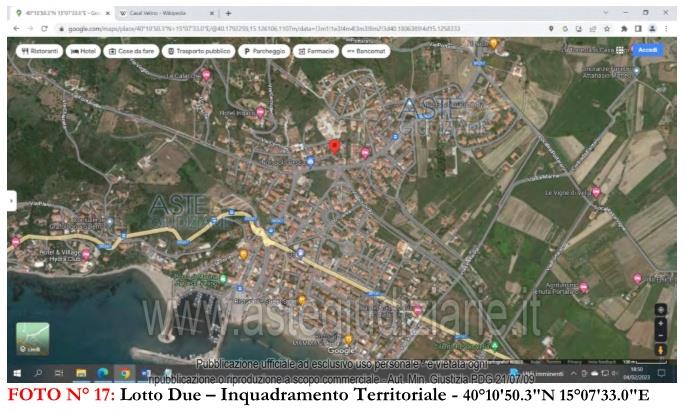Select the Street View pegman icon
Image resolution: width=686 pixels, height=413 pixels.
pyautogui.click(x=661, y=350)
